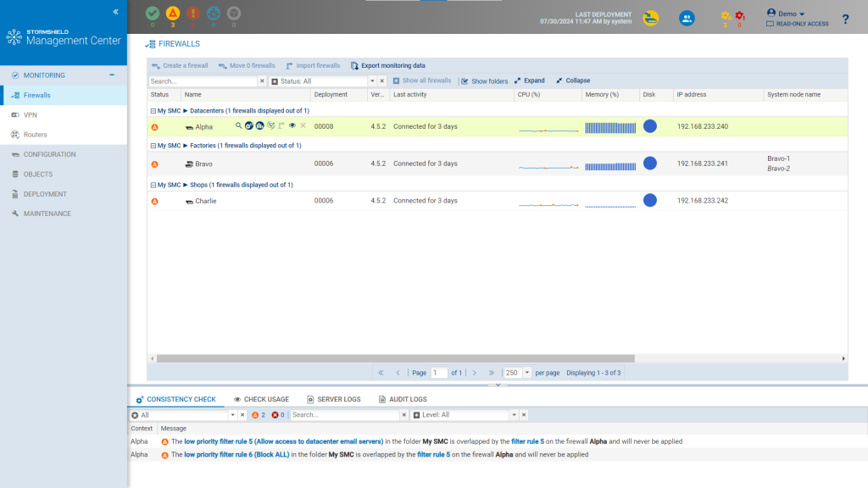Click the red critical firewalls status icon
Viewport: 868px width, 488px height.
[x=193, y=14]
